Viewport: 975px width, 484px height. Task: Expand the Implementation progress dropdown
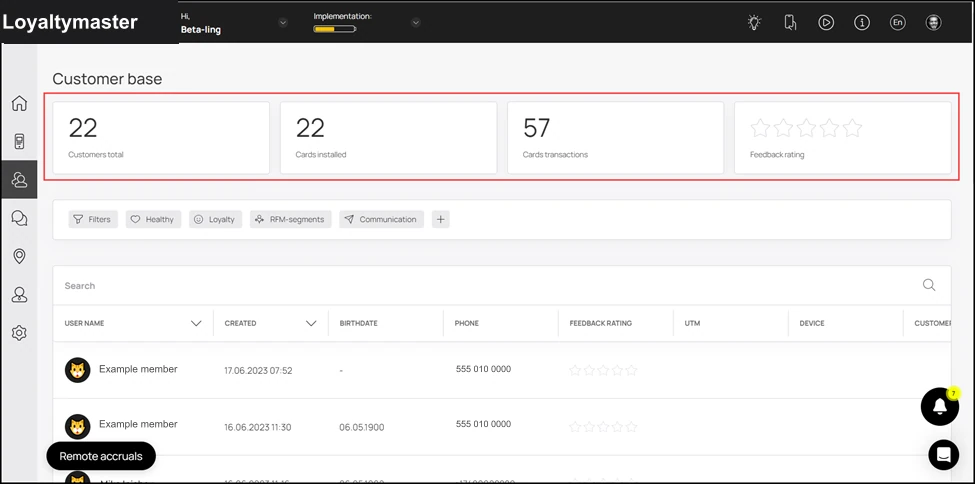[x=416, y=23]
